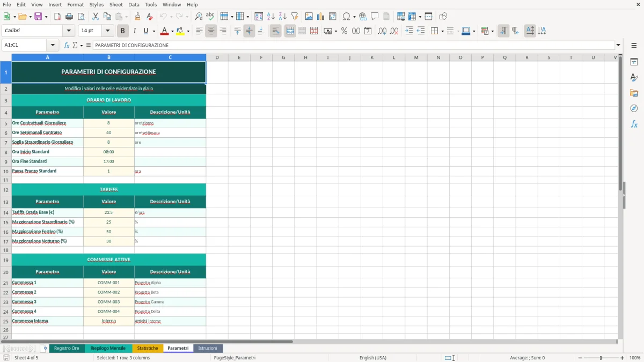Click the English (USA) language status
Image resolution: width=644 pixels, height=362 pixels.
(x=373, y=358)
